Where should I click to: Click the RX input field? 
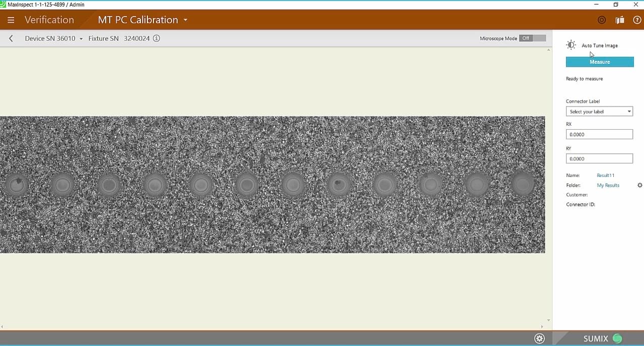point(599,134)
